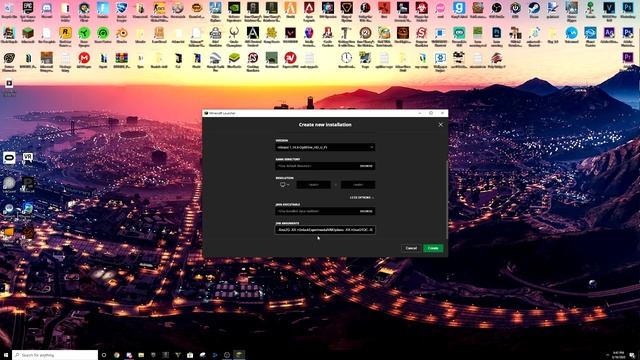Open the Version dropdown in the installation dialog
640x360 pixels.
point(325,147)
